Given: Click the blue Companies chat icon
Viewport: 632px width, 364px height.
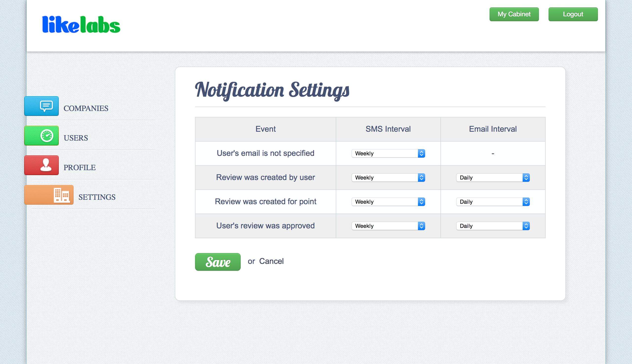Looking at the screenshot, I should [41, 106].
